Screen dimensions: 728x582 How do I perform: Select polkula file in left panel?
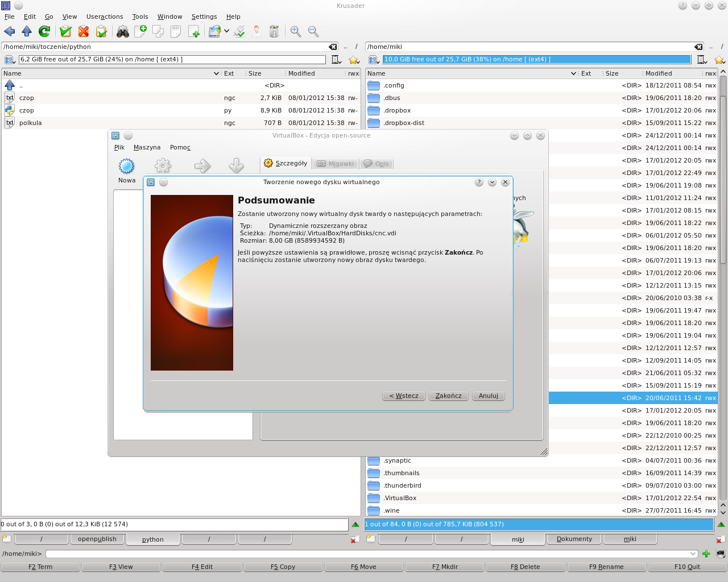pos(181,123)
